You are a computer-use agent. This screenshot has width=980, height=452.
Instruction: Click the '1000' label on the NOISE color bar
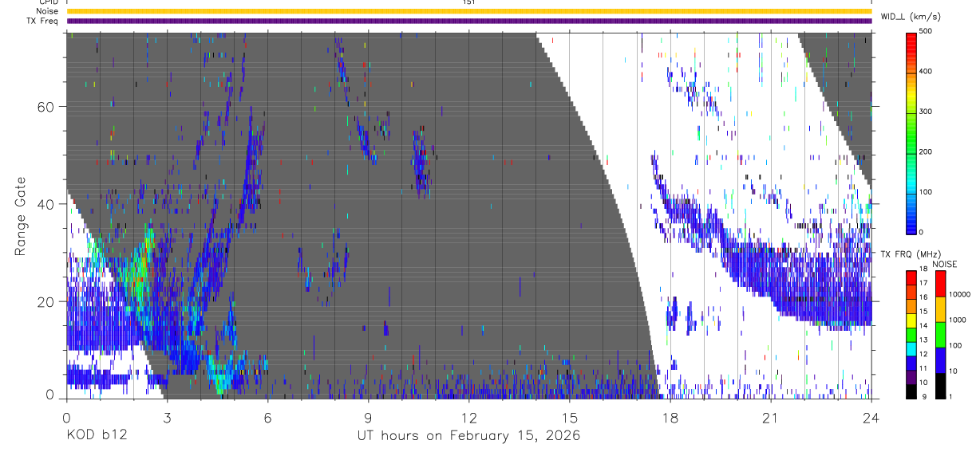[x=958, y=320]
